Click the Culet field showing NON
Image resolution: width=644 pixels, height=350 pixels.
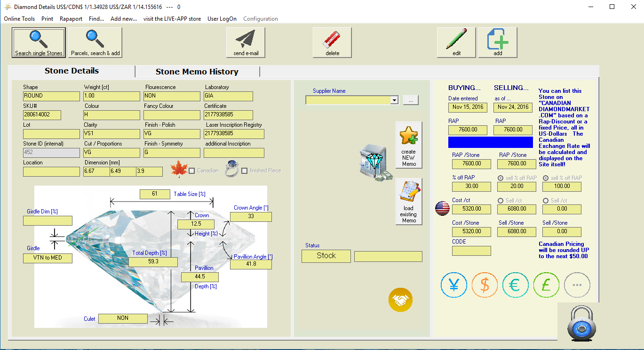tap(123, 318)
